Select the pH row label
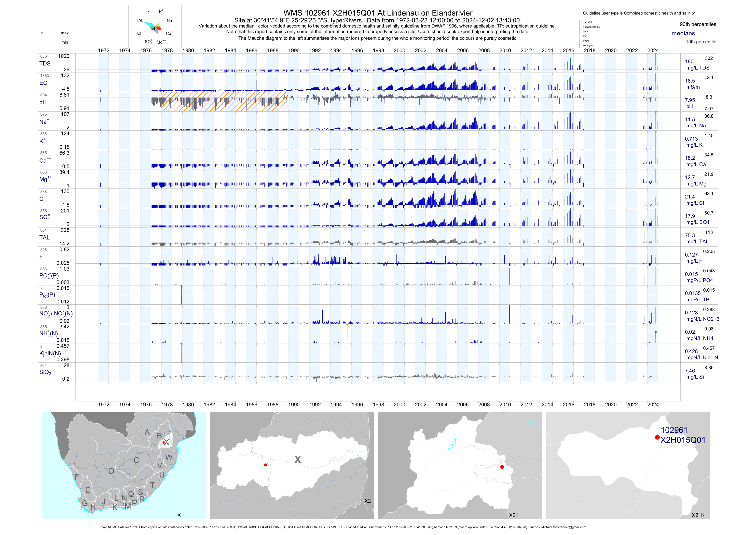 pos(43,102)
